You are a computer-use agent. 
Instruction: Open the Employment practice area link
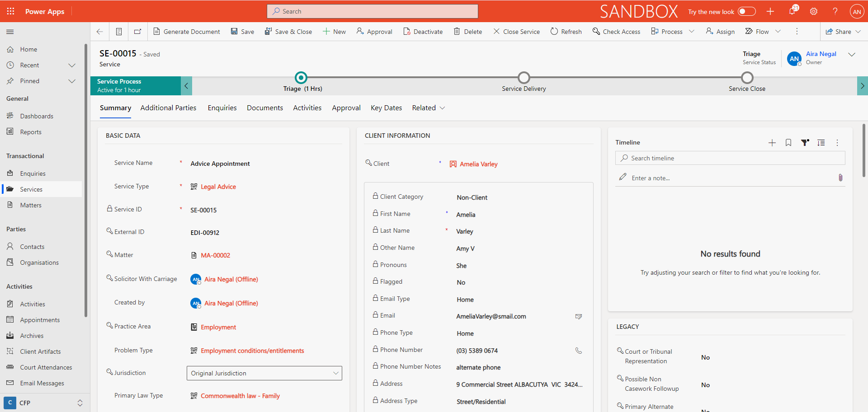(218, 327)
